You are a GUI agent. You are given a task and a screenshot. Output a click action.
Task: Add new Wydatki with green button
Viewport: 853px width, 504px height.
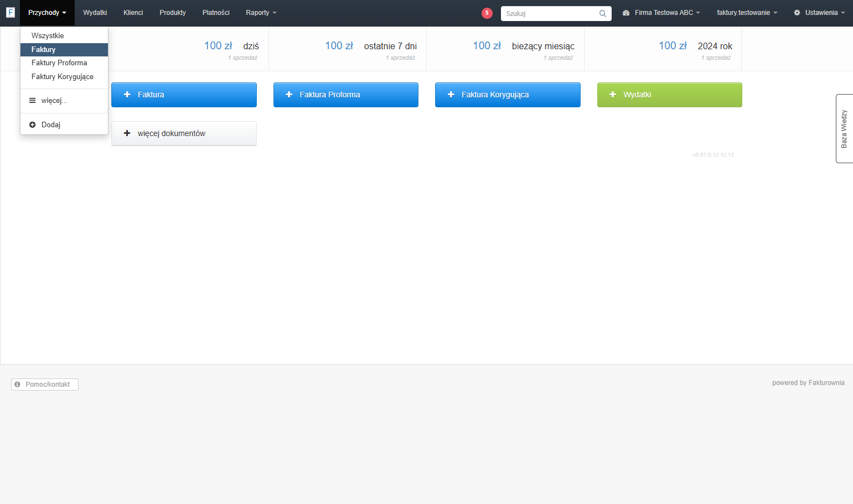point(670,95)
